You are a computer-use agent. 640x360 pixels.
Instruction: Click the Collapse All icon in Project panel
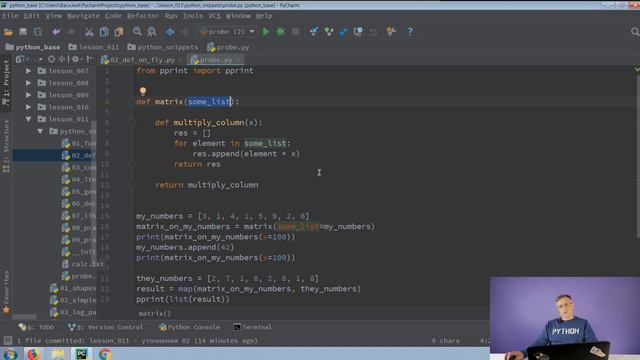62,59
